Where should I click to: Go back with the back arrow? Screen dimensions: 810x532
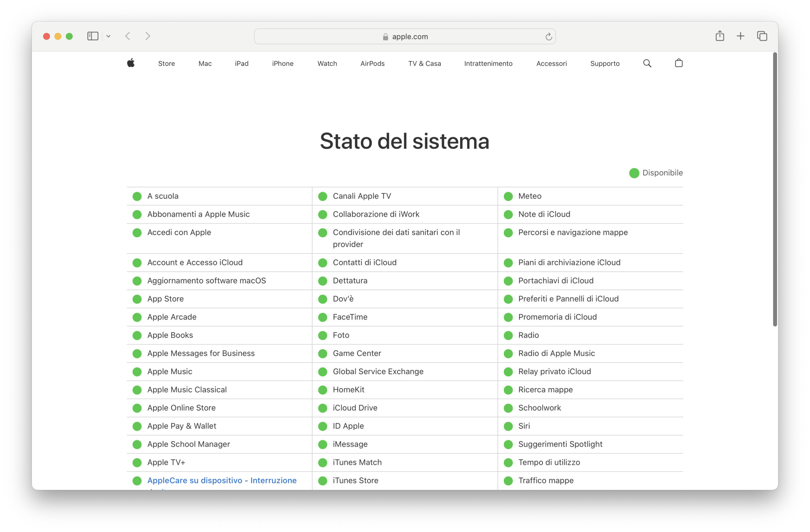[128, 36]
